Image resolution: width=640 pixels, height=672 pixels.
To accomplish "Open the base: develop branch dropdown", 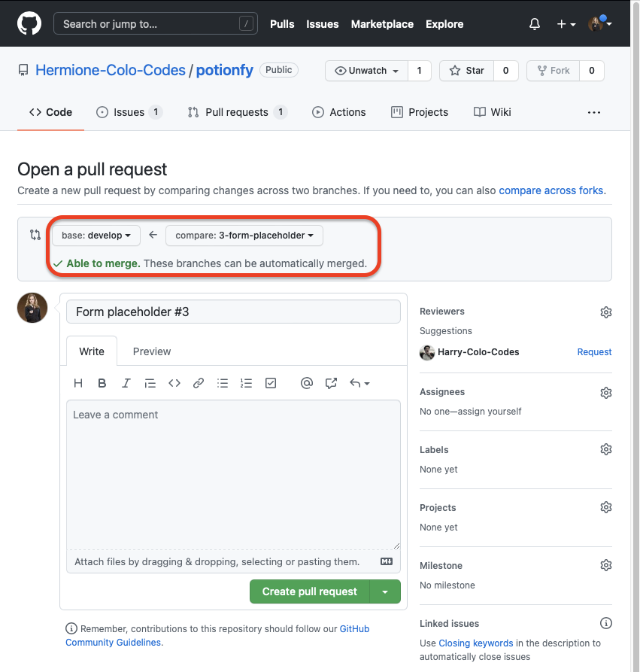I will (96, 236).
